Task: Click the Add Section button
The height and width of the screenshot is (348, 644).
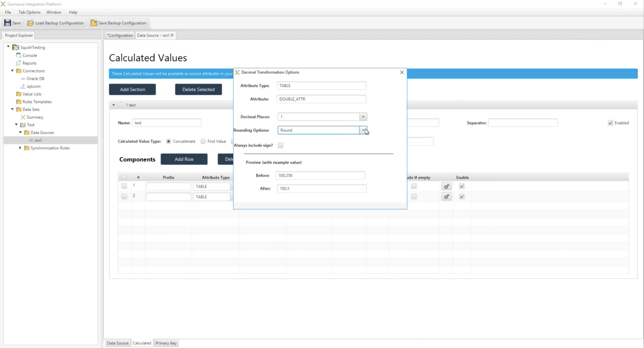Action: tap(132, 89)
